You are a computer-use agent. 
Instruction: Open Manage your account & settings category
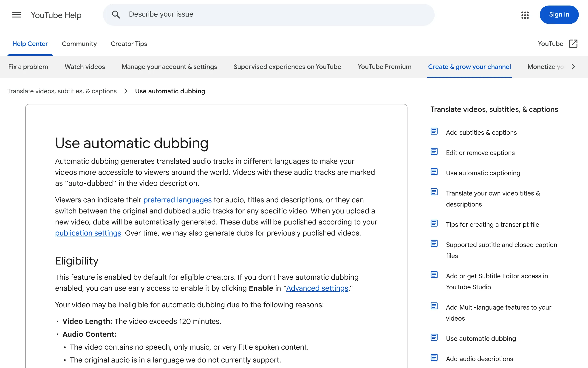click(169, 67)
